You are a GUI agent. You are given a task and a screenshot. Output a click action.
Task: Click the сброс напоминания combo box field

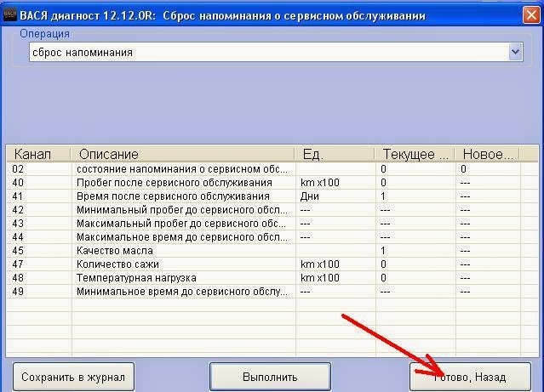pos(276,53)
